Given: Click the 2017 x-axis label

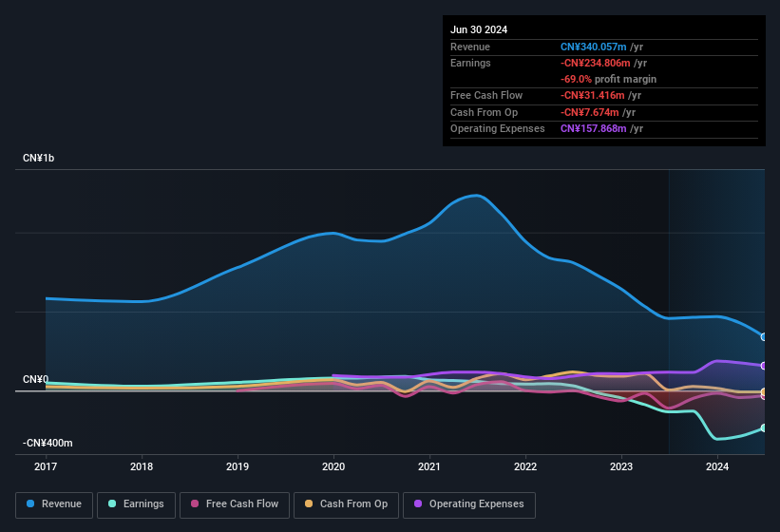Looking at the screenshot, I should click(x=46, y=466).
